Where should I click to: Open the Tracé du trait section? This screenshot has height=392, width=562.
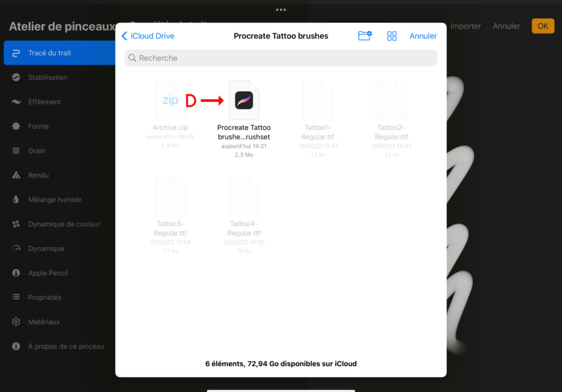(59, 53)
